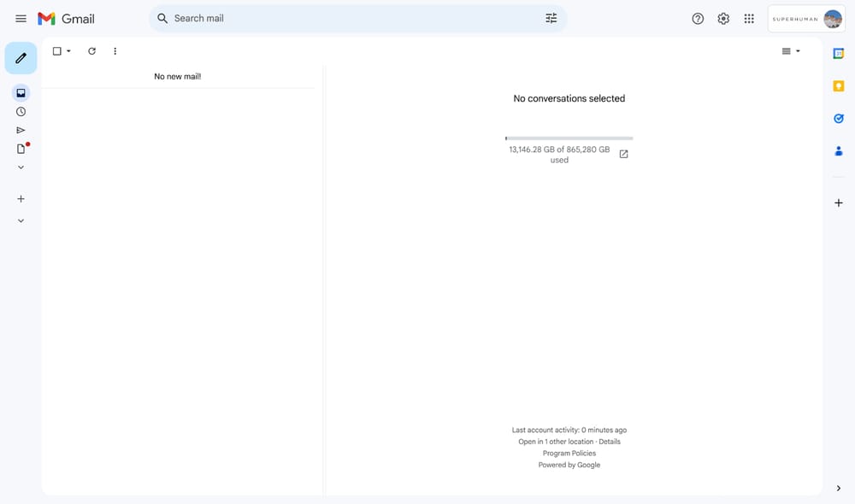The width and height of the screenshot is (855, 504).
Task: Click the storage usage progress bar
Action: click(569, 138)
